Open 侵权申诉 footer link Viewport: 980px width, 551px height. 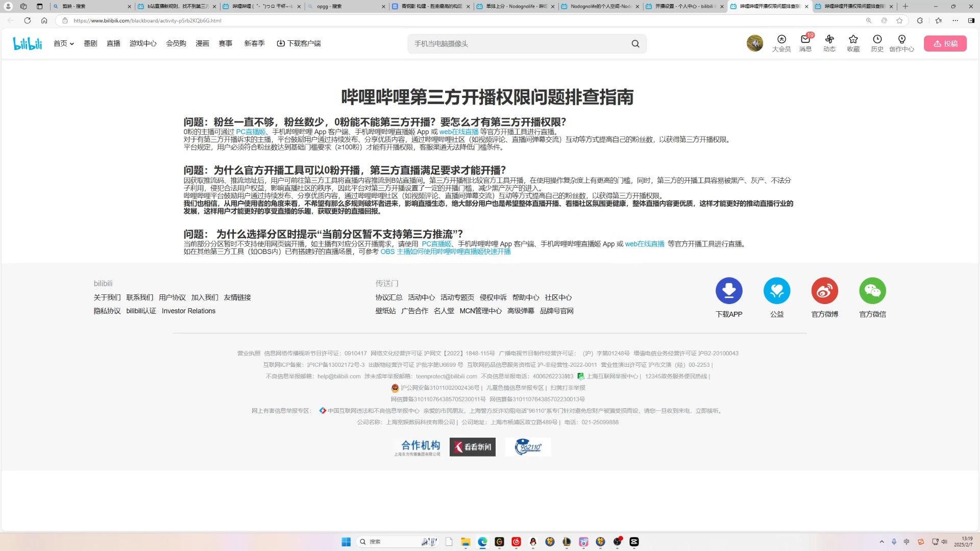tap(493, 297)
